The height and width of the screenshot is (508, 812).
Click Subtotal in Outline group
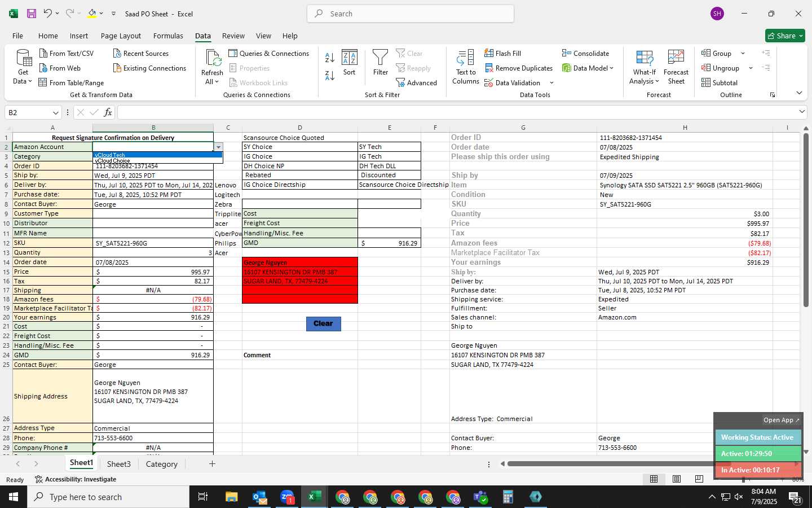(x=720, y=82)
